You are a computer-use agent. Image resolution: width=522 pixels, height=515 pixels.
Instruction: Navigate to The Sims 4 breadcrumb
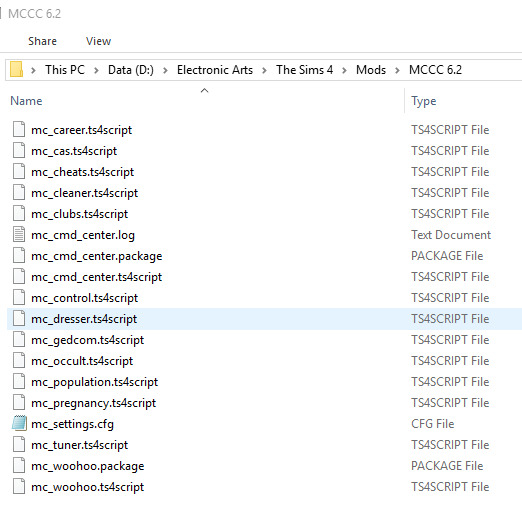304,70
